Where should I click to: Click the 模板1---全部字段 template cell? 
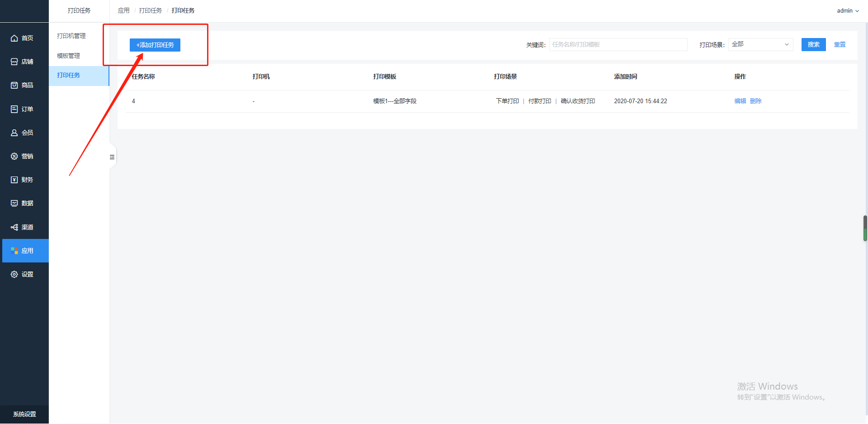pyautogui.click(x=395, y=101)
